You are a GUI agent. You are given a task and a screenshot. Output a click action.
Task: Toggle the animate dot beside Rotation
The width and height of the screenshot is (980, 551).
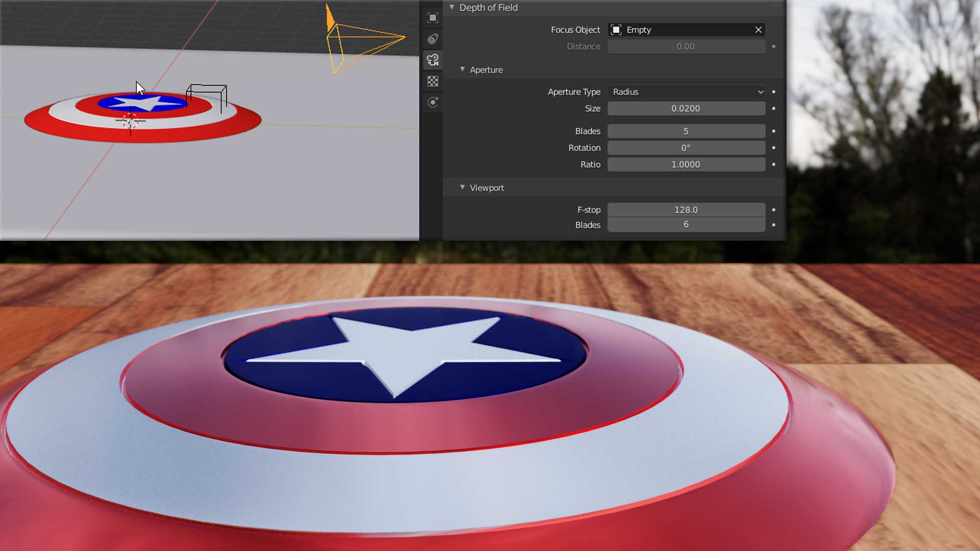pyautogui.click(x=774, y=148)
